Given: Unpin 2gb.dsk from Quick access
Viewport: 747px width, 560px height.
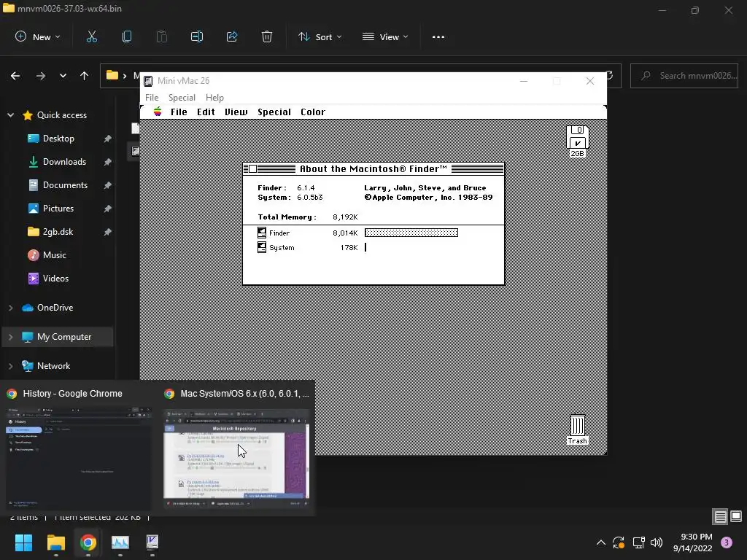Looking at the screenshot, I should 108,232.
